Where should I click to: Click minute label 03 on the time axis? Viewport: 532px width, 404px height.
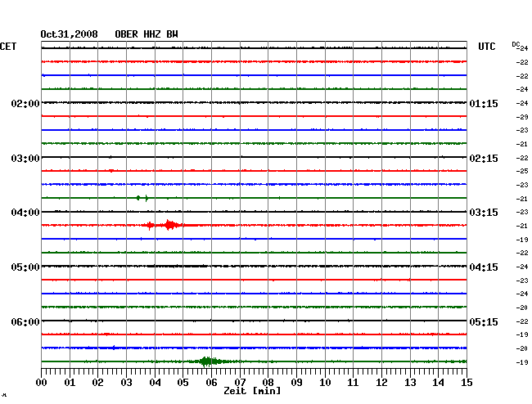(126, 383)
